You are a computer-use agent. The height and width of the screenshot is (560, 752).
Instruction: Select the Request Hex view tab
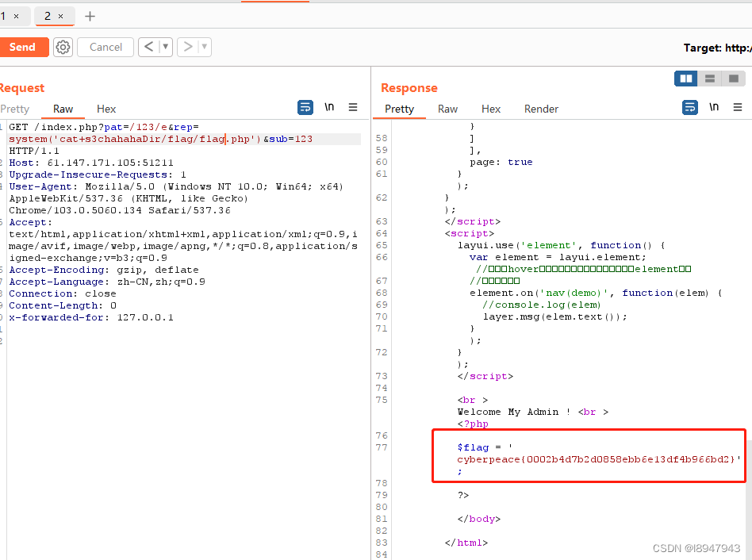tap(106, 109)
